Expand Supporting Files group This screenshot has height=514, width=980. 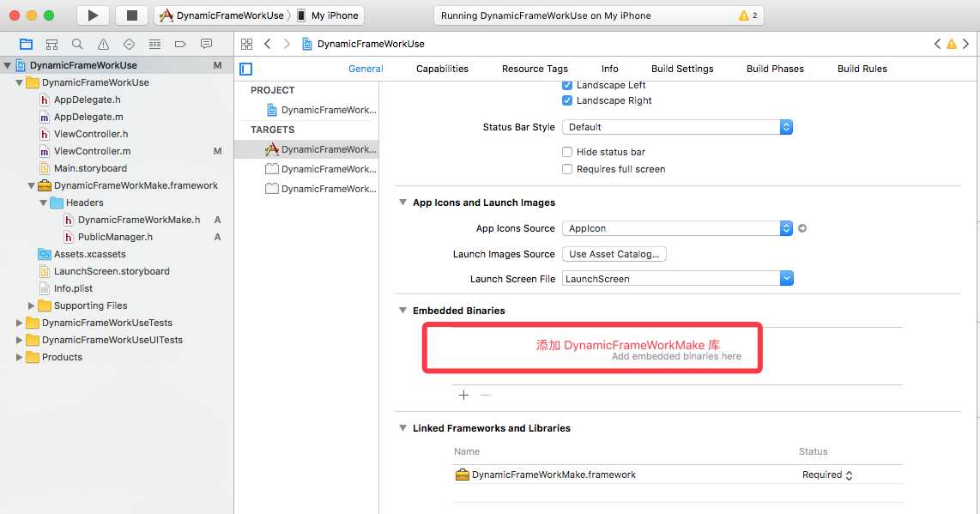pyautogui.click(x=31, y=305)
